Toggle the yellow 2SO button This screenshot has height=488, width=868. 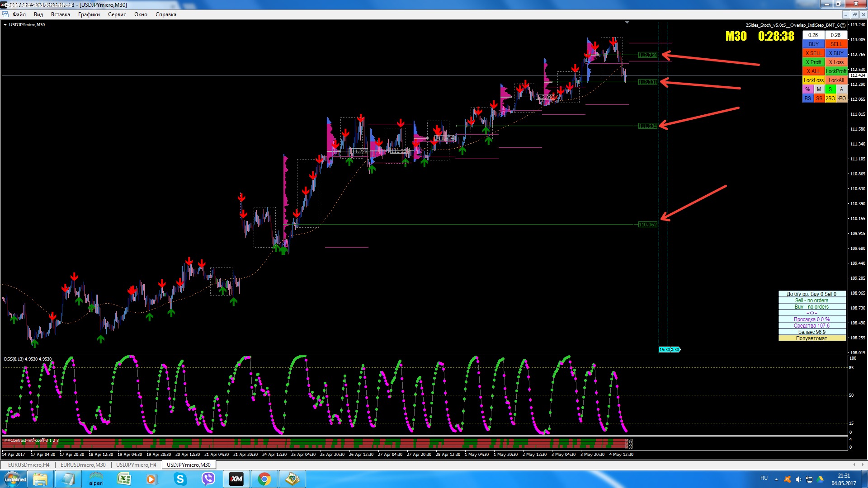click(830, 98)
